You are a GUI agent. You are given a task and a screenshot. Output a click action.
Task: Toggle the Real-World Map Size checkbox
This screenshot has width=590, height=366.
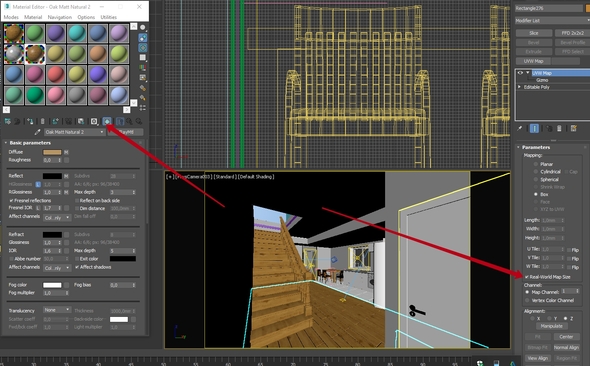(x=527, y=277)
